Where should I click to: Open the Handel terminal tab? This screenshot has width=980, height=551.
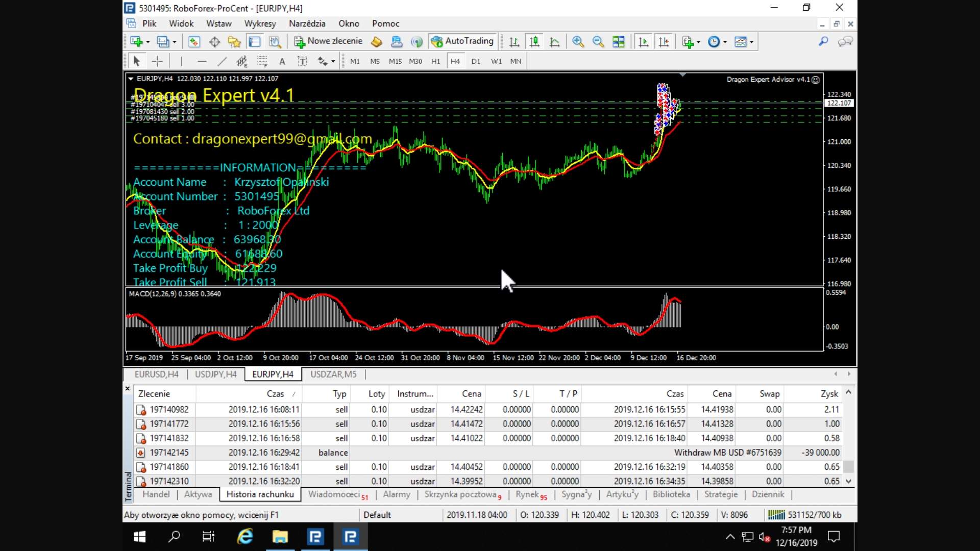(156, 494)
